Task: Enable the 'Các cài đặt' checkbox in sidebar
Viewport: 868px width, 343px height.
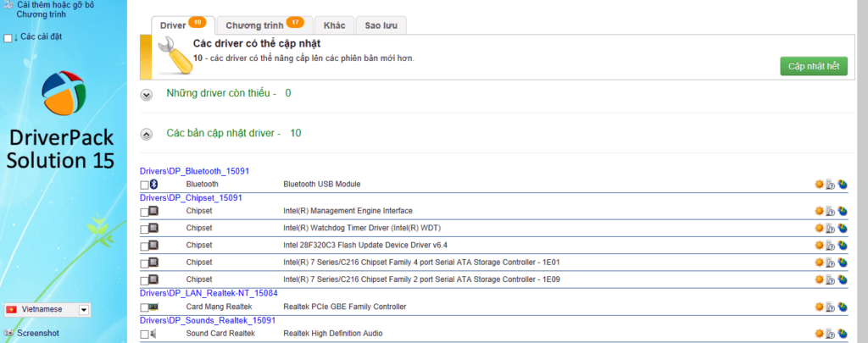Action: pyautogui.click(x=8, y=38)
